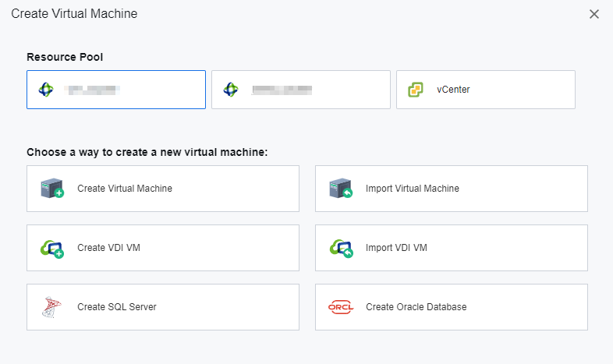613x364 pixels.
Task: Select the vCenter resource pool label
Action: [453, 90]
